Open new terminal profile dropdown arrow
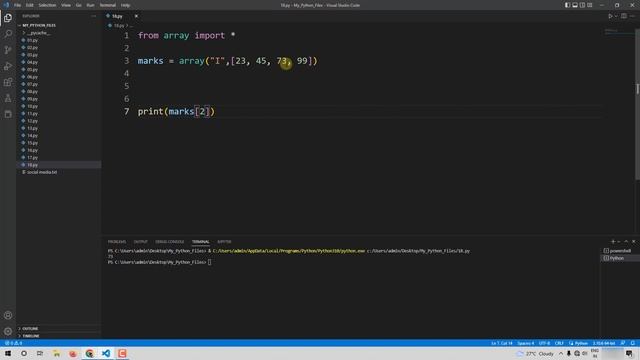 coord(619,242)
